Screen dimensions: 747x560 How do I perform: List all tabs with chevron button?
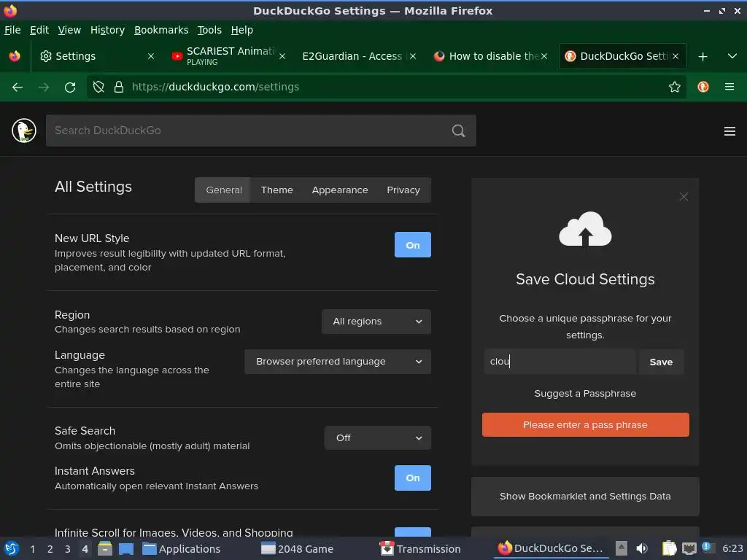coord(732,56)
